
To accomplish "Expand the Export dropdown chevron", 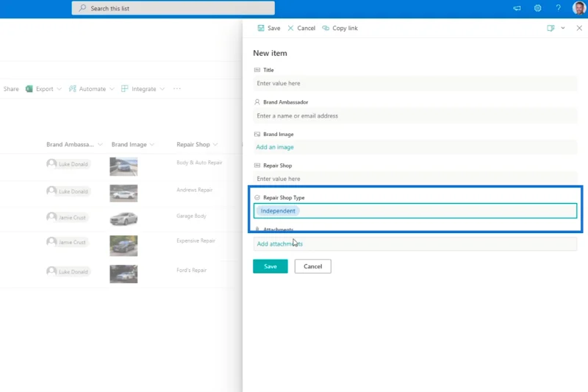I will (60, 89).
